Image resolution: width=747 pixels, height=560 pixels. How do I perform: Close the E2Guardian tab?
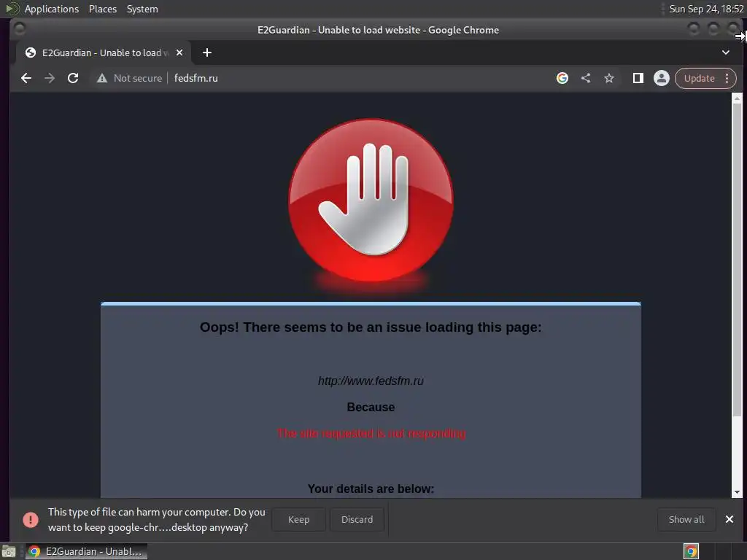click(x=179, y=52)
